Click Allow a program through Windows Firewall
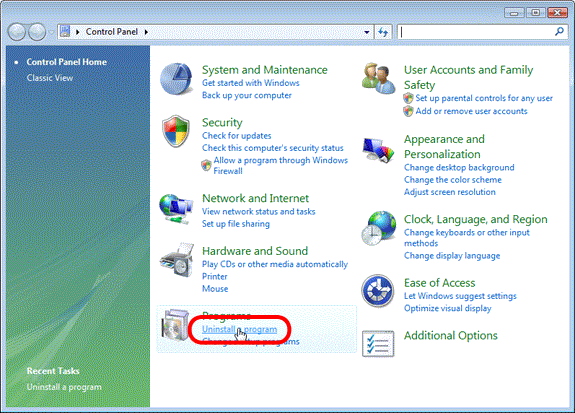The image size is (575, 413). 281,165
